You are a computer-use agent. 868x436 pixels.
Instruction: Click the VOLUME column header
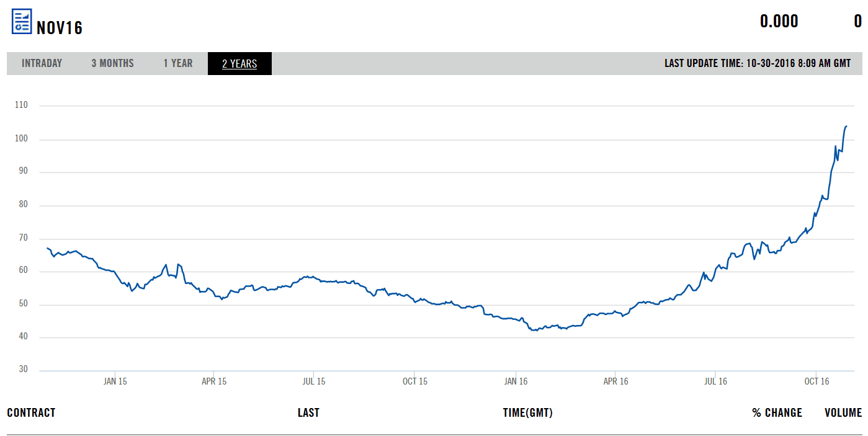coord(843,413)
